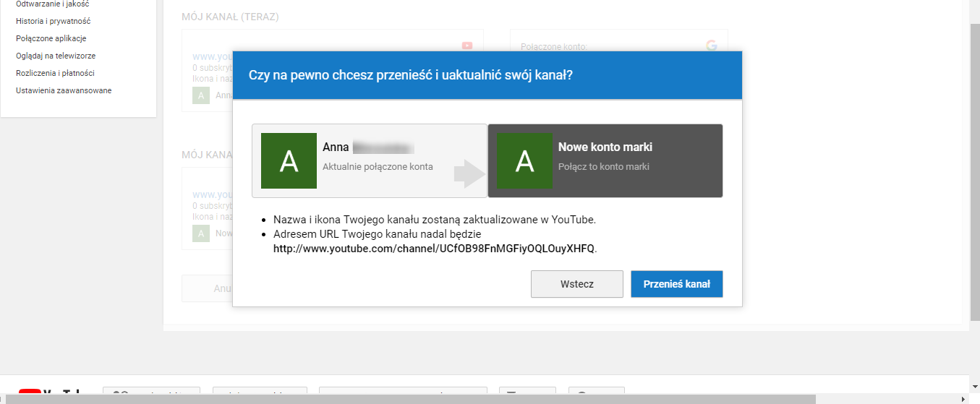Screen dimensions: 980x404
Task: Click the Nowe konto marki title
Action: [x=605, y=147]
